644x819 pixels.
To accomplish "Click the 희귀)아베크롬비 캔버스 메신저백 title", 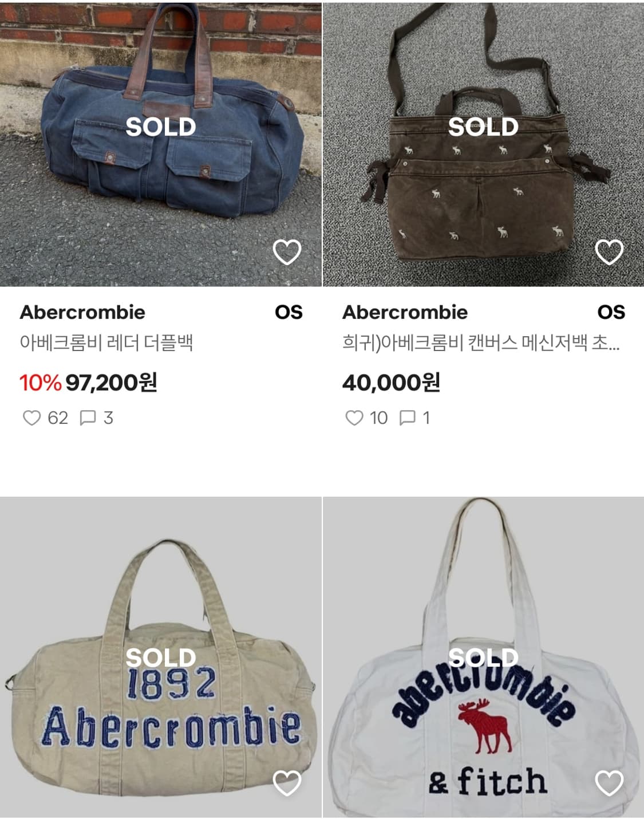I will 481,342.
